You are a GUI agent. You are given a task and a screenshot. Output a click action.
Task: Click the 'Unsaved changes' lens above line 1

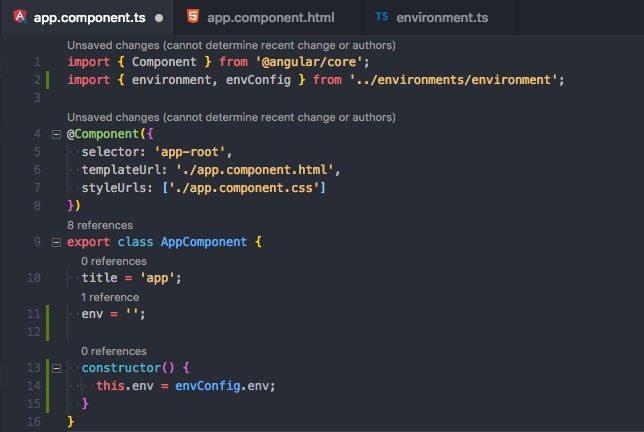tap(231, 45)
